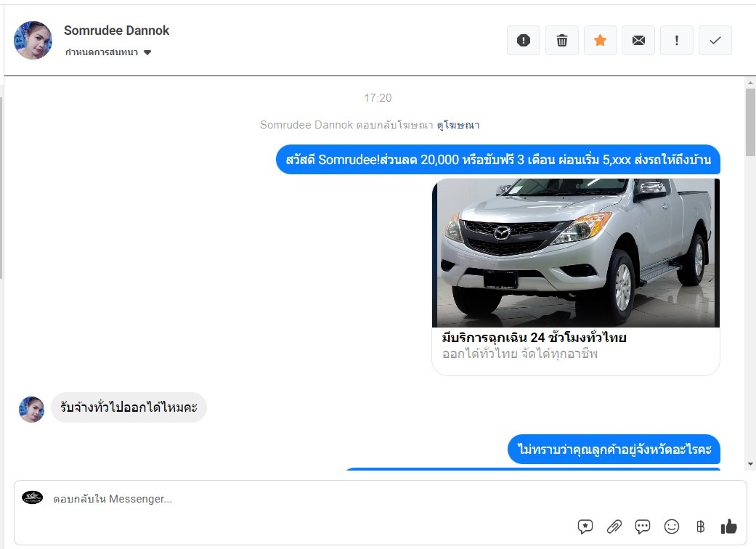Click the page logo next to reply field

click(x=32, y=497)
